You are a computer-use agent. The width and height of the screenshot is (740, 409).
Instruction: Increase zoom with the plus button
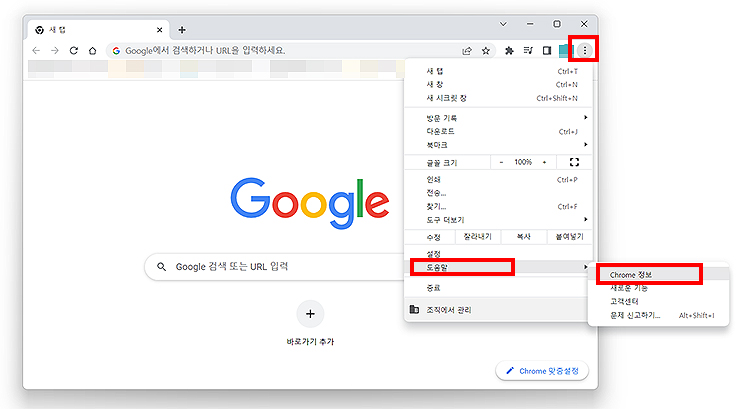[544, 162]
